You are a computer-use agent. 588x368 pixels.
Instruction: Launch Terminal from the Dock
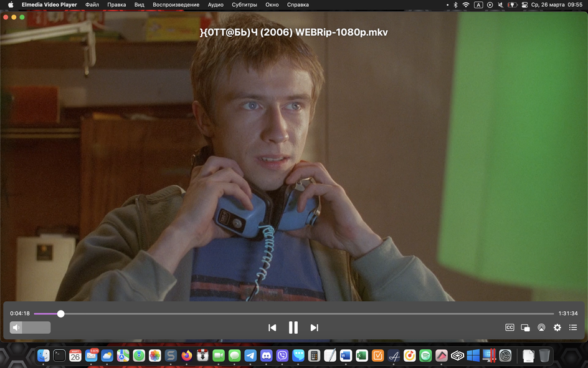[59, 356]
